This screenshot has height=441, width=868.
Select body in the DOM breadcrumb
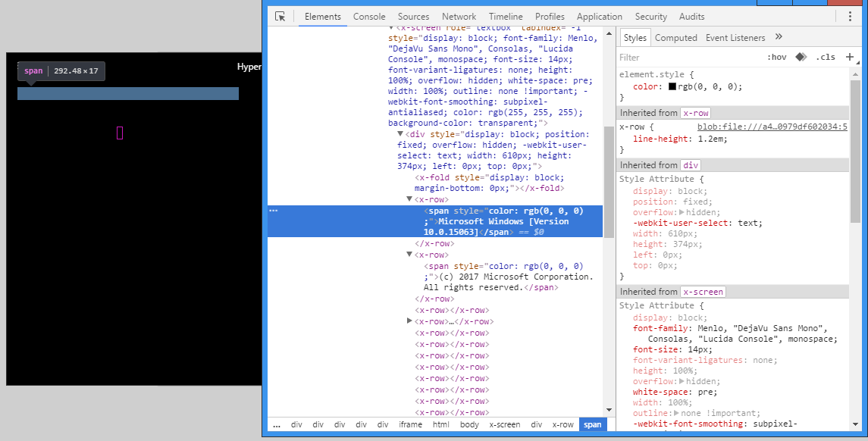click(x=469, y=424)
